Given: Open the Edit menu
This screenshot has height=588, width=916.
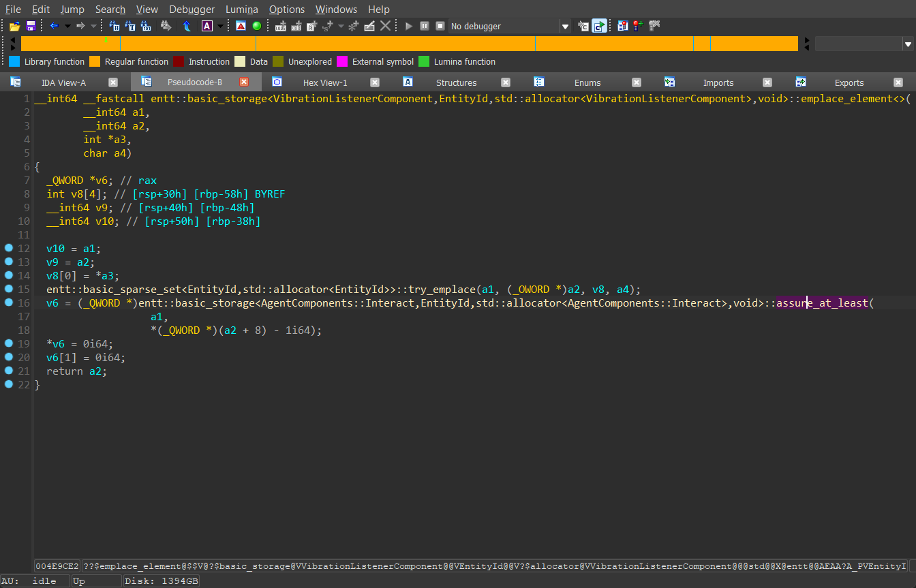Looking at the screenshot, I should (41, 10).
